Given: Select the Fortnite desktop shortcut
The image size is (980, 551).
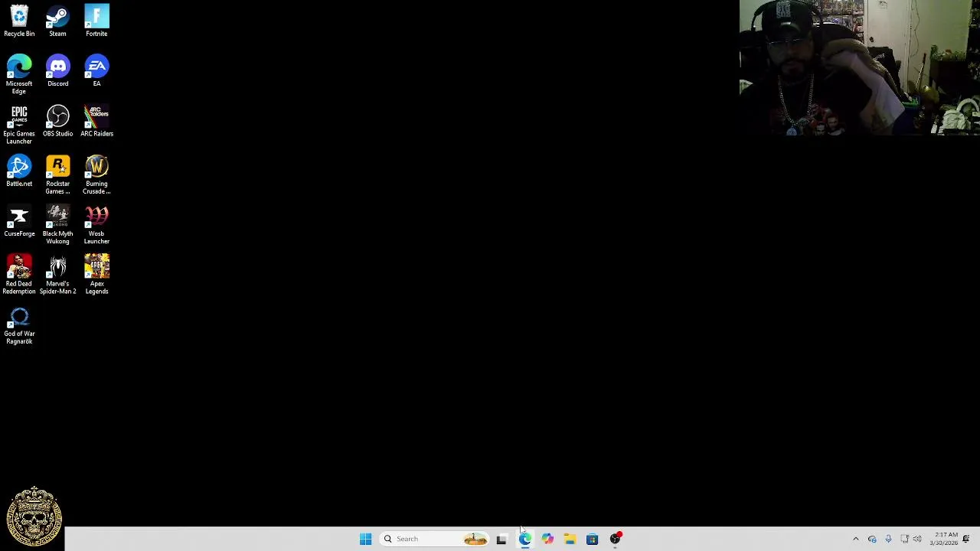Looking at the screenshot, I should (x=96, y=21).
